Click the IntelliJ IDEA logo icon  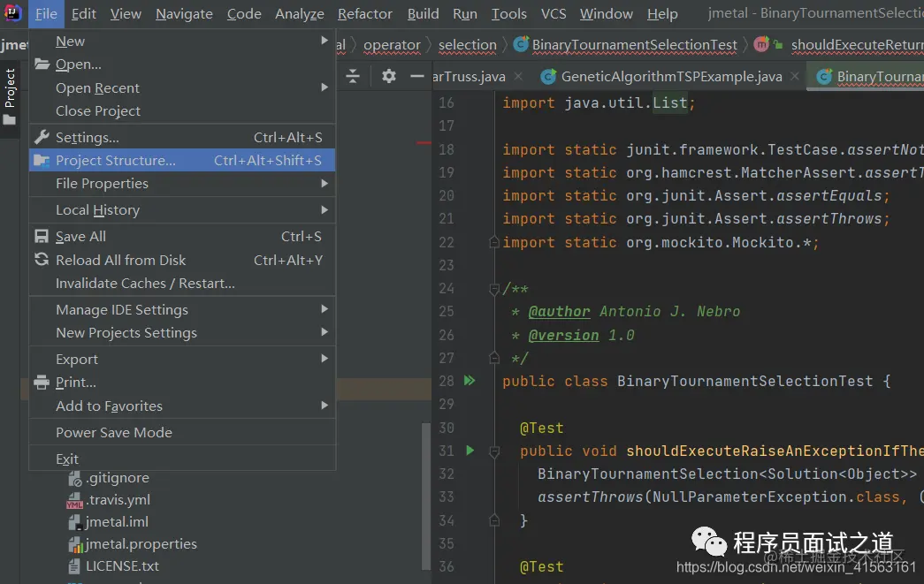coord(12,12)
